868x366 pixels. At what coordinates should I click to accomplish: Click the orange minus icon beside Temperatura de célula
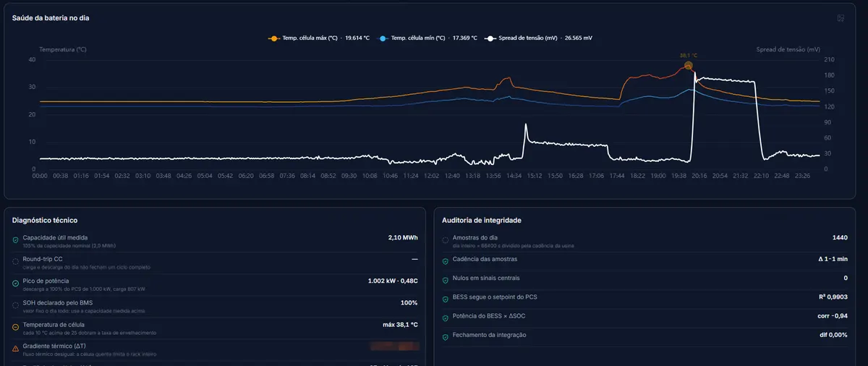(16, 327)
